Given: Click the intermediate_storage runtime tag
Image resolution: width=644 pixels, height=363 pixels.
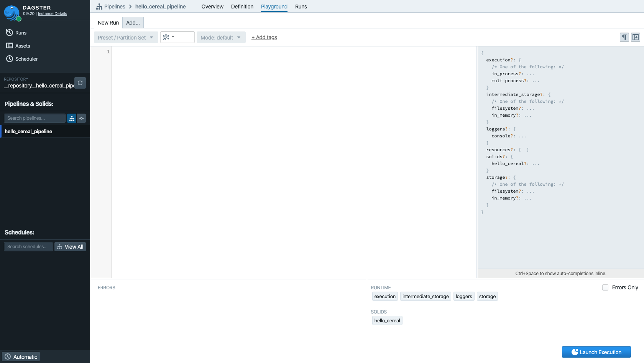Looking at the screenshot, I should (426, 296).
